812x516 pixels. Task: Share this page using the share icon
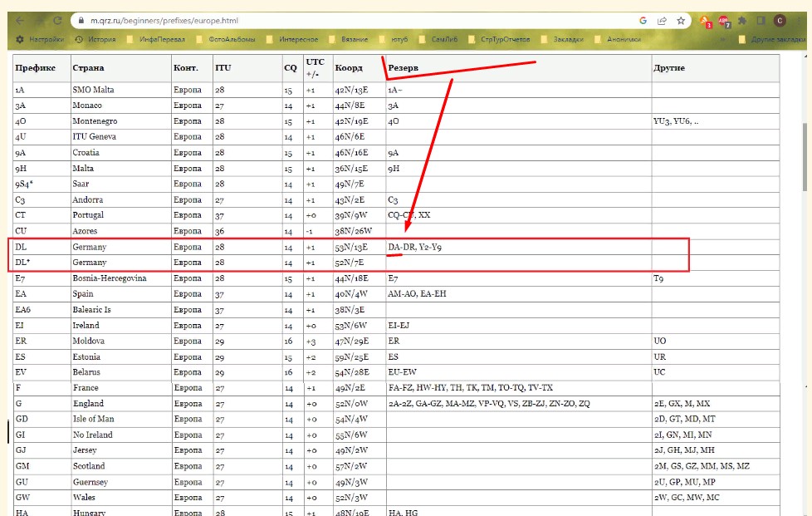point(662,21)
